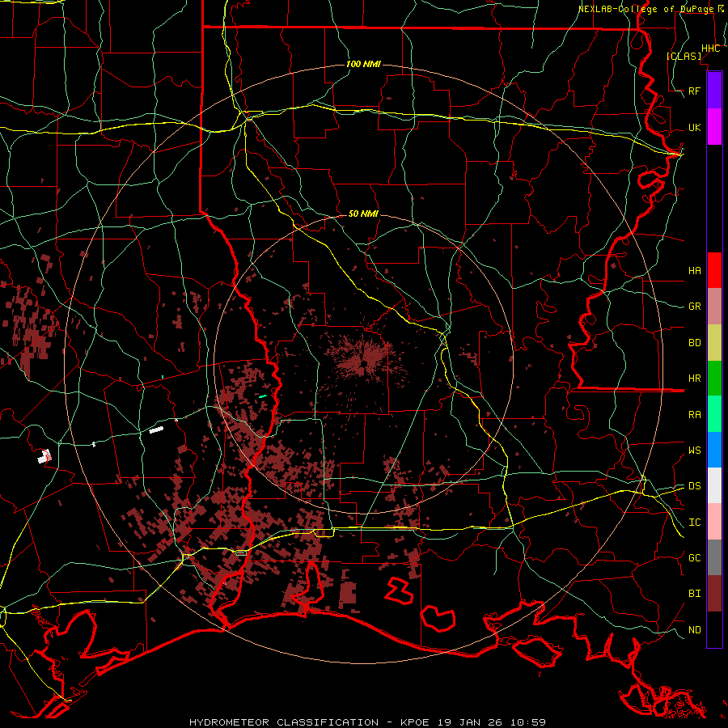This screenshot has height=728, width=728.
Task: Click the 100 NMI range ring label
Action: 363,64
